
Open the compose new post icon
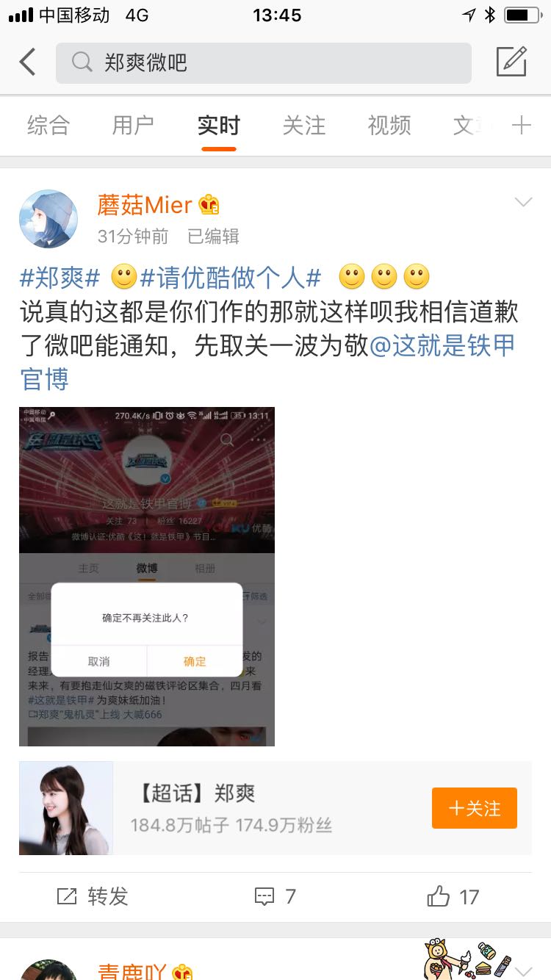pyautogui.click(x=511, y=62)
